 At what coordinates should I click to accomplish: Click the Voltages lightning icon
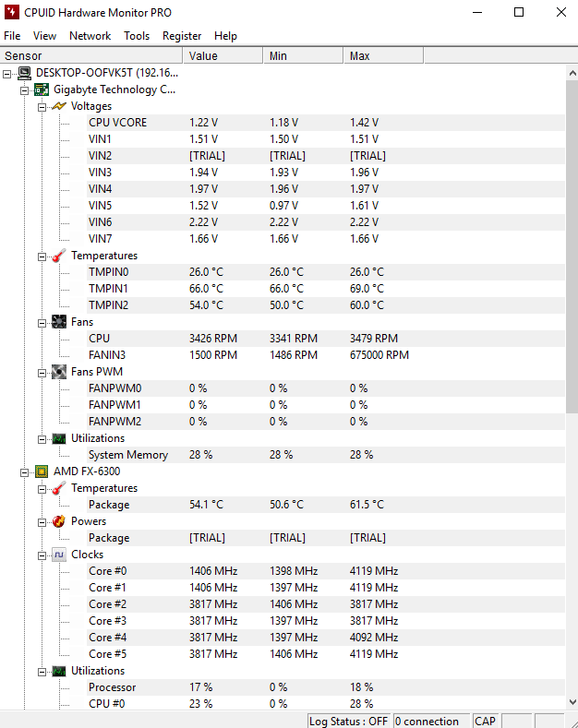59,106
